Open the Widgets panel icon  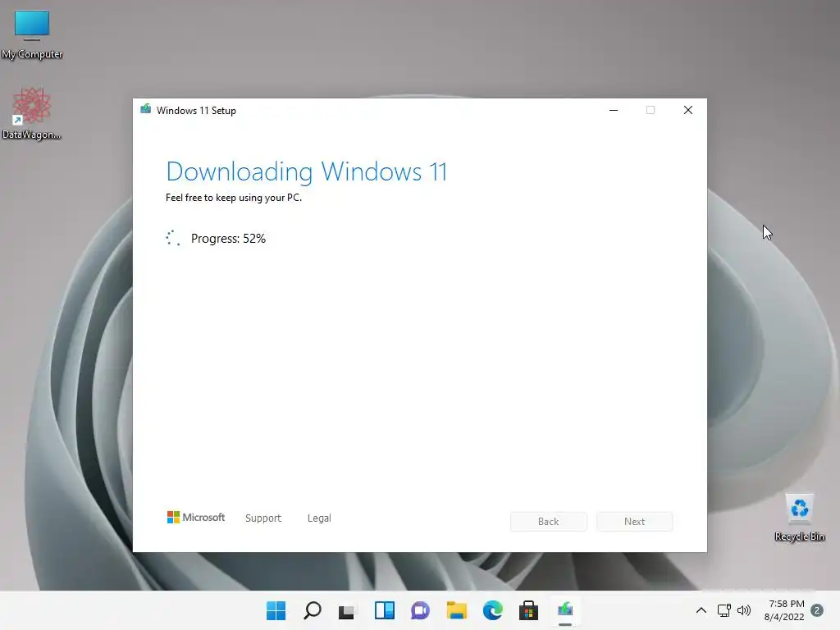pyautogui.click(x=384, y=610)
